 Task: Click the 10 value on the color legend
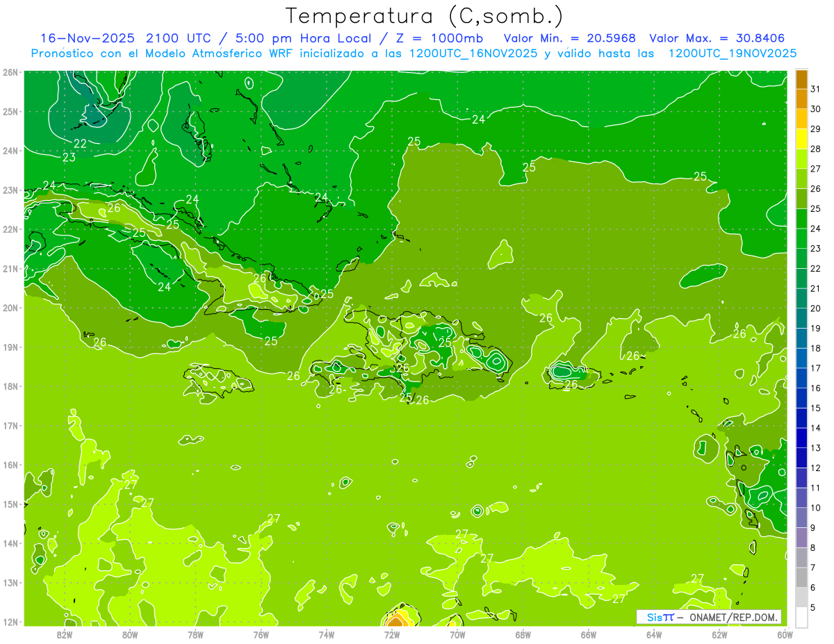[815, 508]
